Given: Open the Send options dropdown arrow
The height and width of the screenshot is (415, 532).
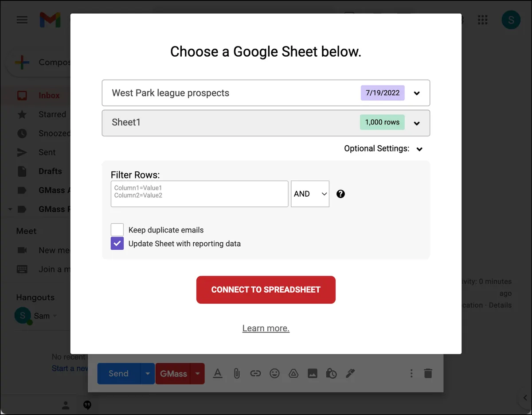Looking at the screenshot, I should click(148, 374).
